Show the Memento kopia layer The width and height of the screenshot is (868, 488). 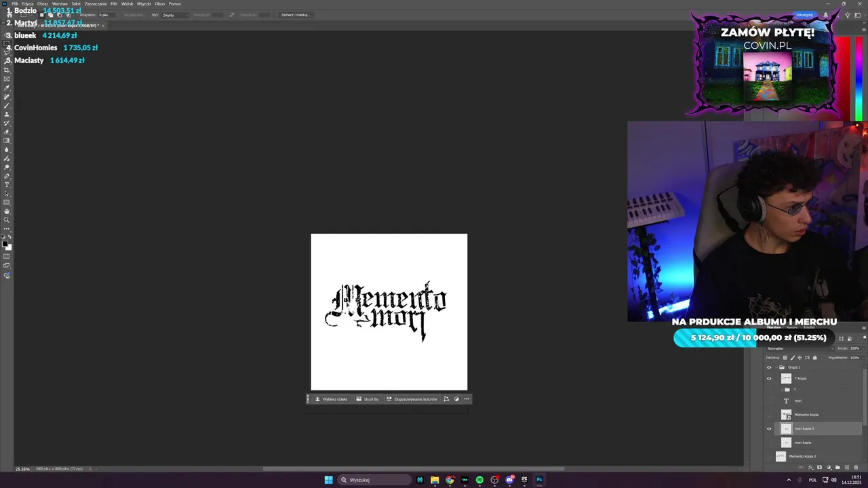769,414
